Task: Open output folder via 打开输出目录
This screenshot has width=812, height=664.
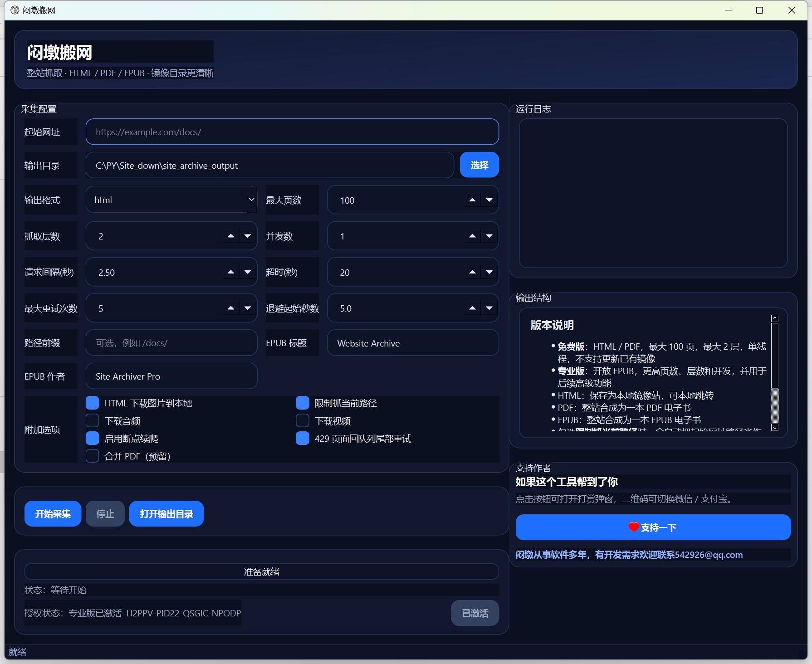Action: [166, 513]
